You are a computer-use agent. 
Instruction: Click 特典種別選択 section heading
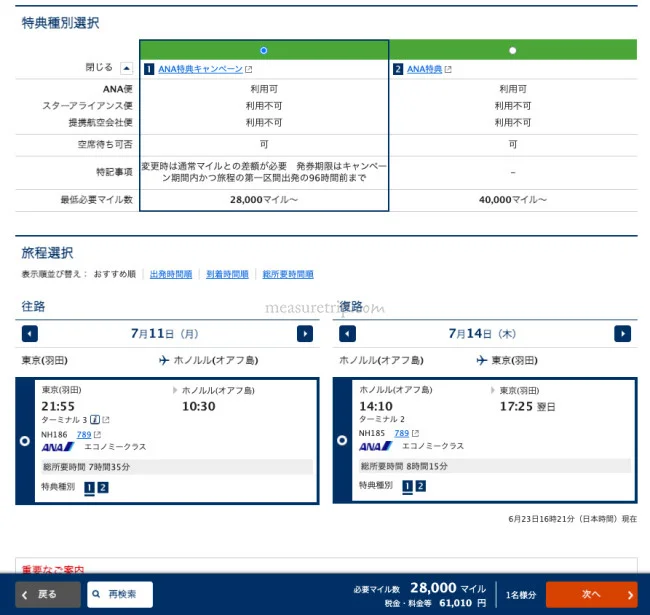[x=61, y=23]
